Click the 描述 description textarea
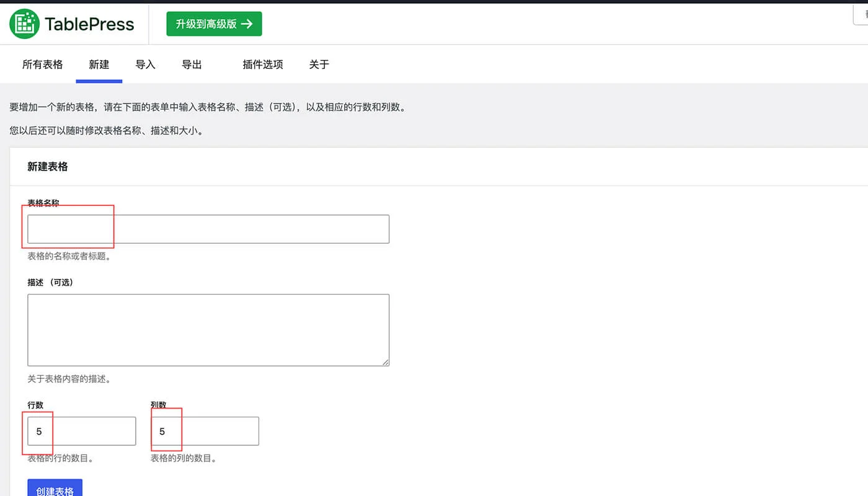This screenshot has width=868, height=496. pyautogui.click(x=208, y=329)
